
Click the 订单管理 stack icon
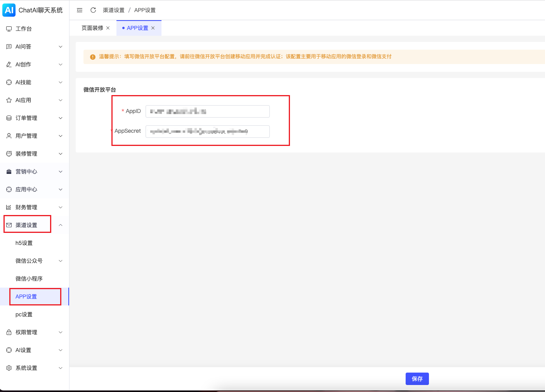9,118
